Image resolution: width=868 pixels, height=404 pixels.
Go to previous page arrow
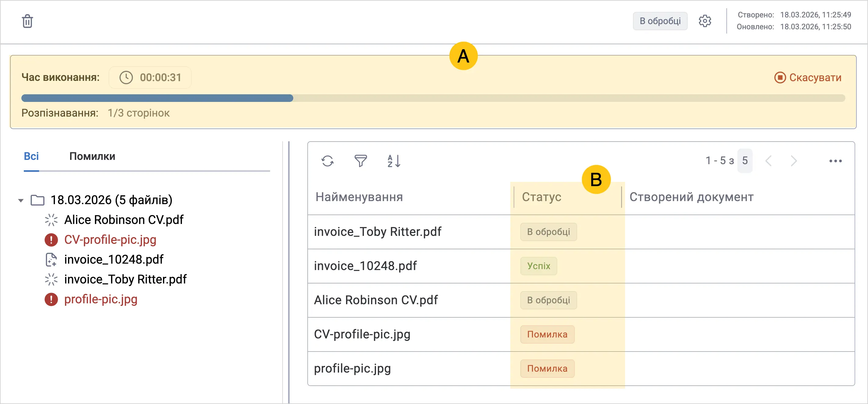(769, 161)
